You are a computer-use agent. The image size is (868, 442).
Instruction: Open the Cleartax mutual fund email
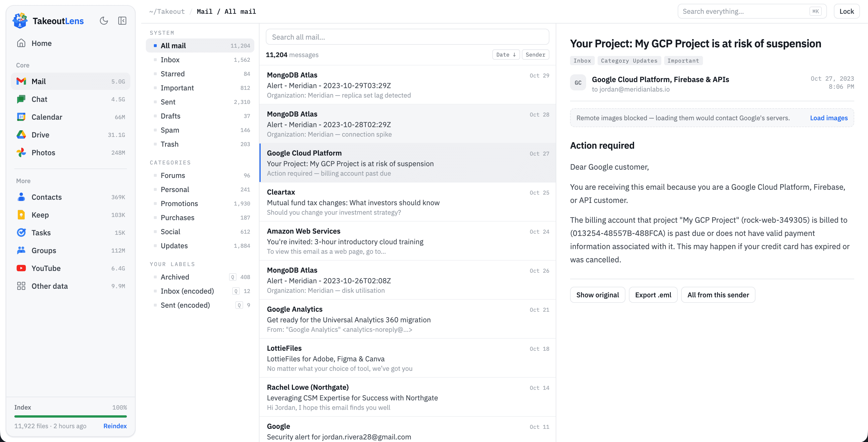tap(407, 202)
